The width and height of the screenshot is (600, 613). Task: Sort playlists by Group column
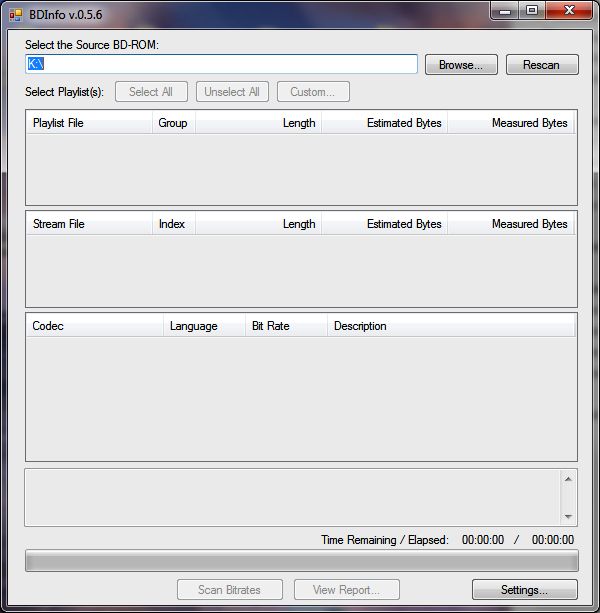pyautogui.click(x=174, y=123)
